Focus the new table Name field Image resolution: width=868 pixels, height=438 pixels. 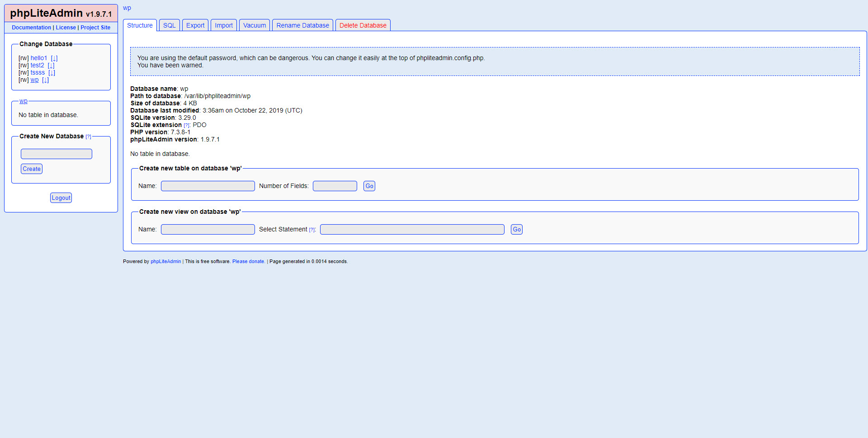click(x=208, y=186)
